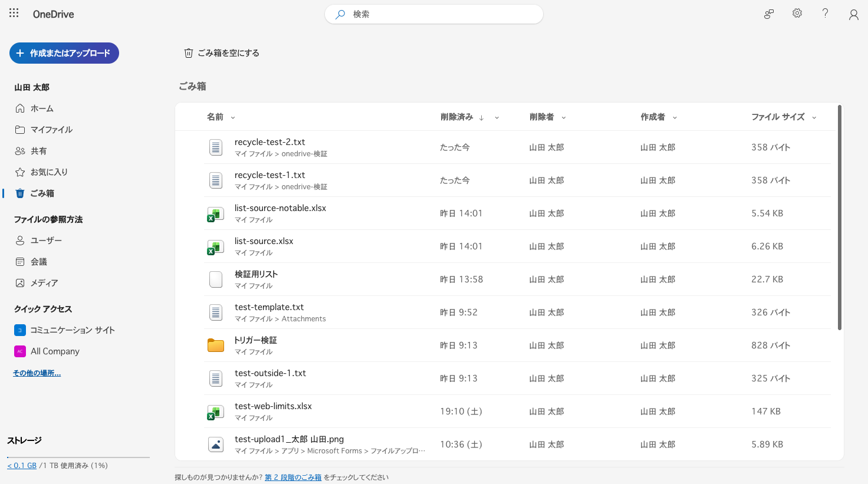
Task: Click the search magnifier icon
Action: pos(340,14)
